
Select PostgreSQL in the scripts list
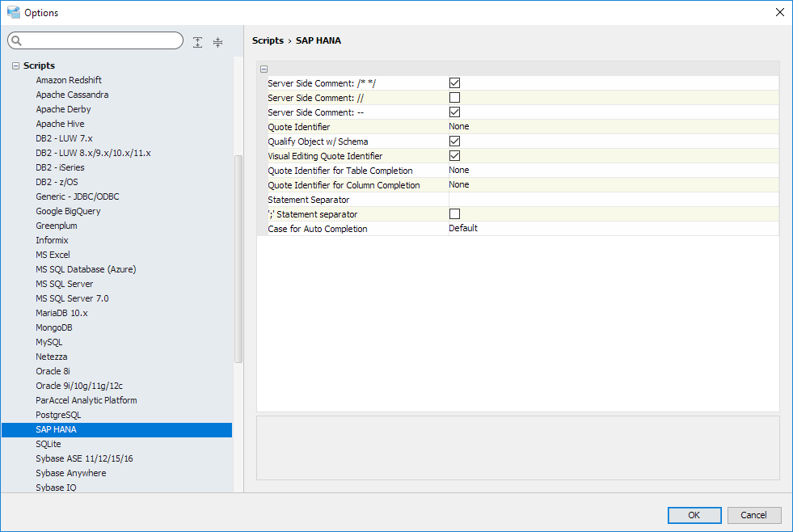click(58, 415)
